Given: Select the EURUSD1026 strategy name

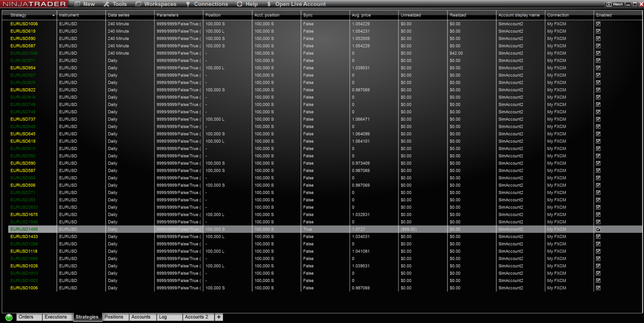Looking at the screenshot, I should [x=24, y=266].
